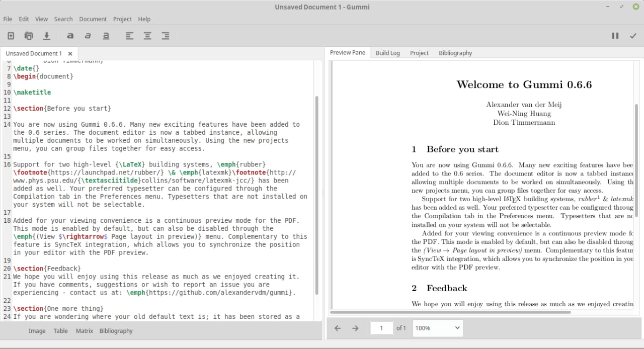
Task: Open the zoom level 100% dropdown
Action: (438, 328)
